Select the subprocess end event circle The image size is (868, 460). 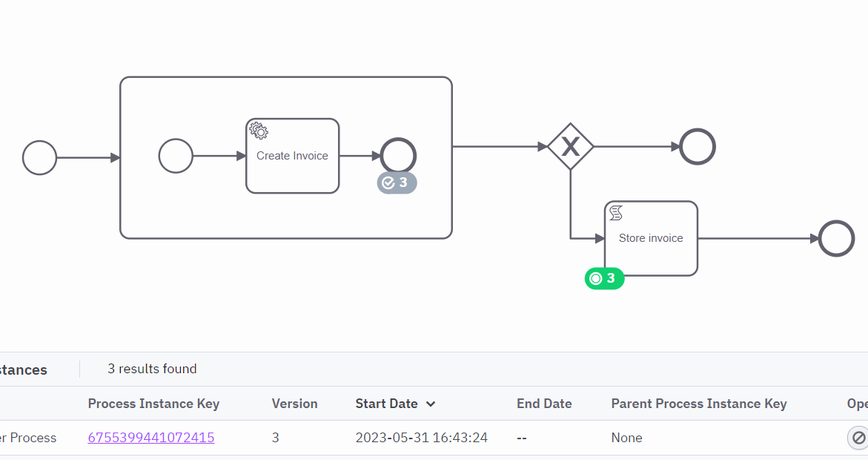point(398,156)
